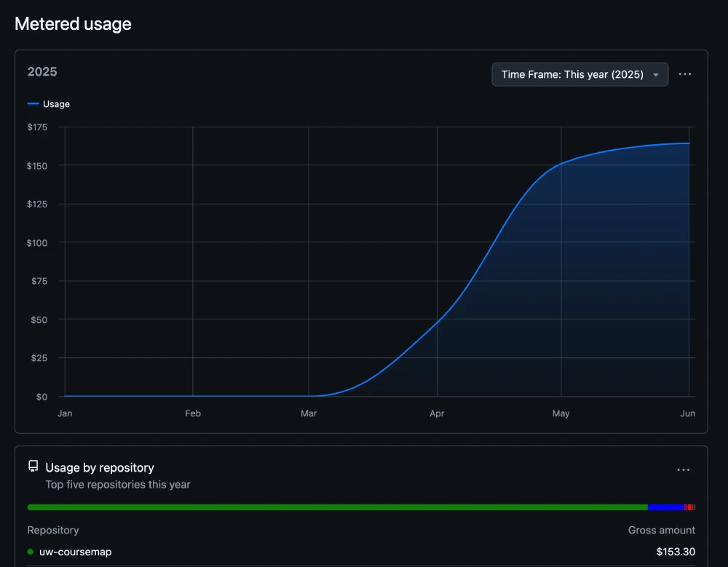Click the Metered usage heading
Screen dimensions: 728x567
click(73, 24)
